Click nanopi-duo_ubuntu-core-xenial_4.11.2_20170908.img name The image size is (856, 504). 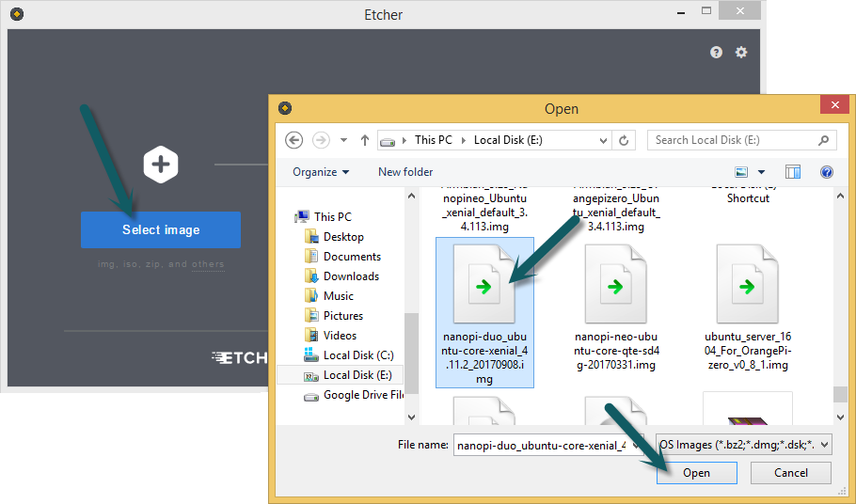484,358
